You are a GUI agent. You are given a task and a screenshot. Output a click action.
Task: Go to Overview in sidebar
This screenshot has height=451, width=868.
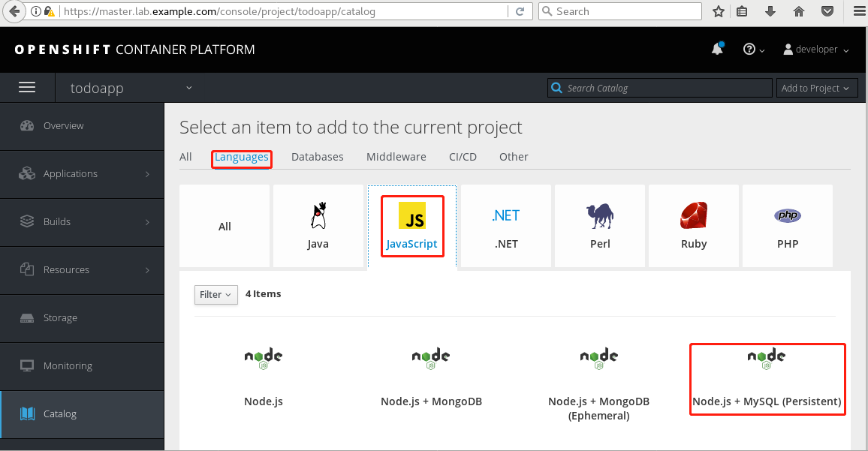82,126
